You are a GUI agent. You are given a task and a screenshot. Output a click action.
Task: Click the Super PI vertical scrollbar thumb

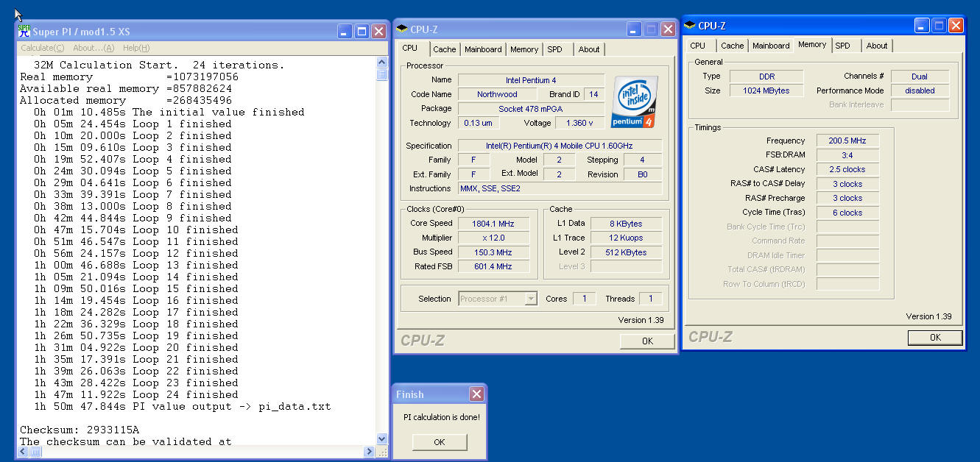[381, 74]
